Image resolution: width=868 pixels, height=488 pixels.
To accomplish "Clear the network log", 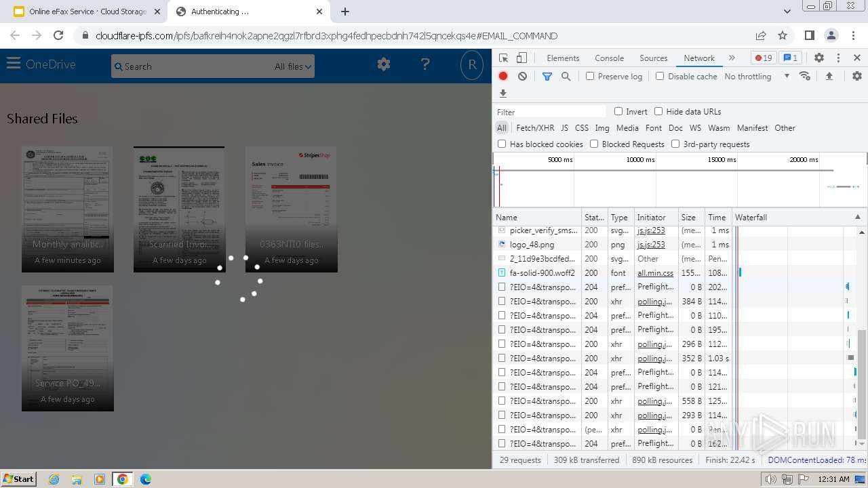I will click(522, 76).
